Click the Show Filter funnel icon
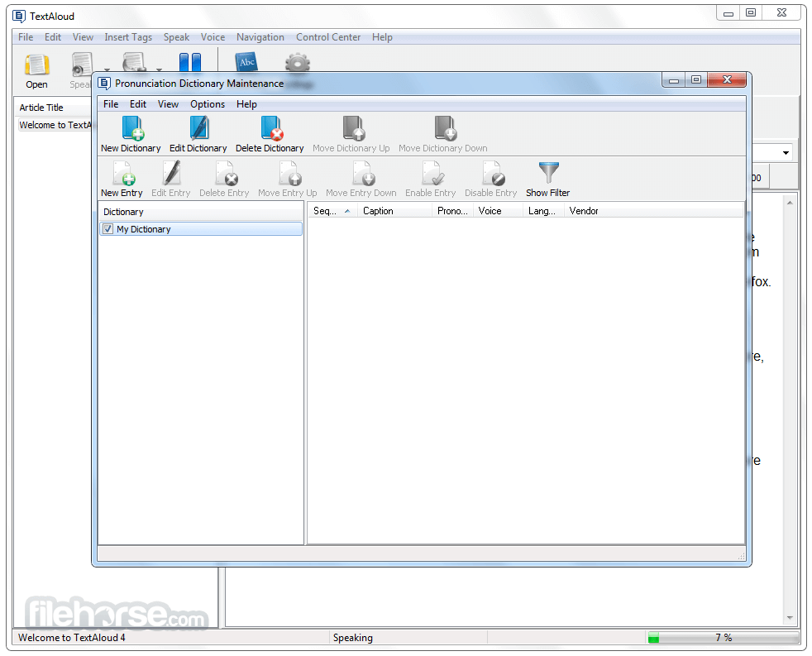The width and height of the screenshot is (812, 656). [x=548, y=173]
